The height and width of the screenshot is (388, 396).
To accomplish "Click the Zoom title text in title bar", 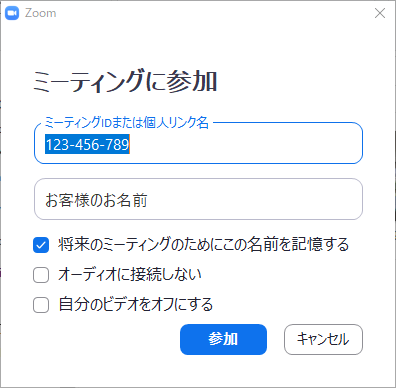I will point(40,13).
